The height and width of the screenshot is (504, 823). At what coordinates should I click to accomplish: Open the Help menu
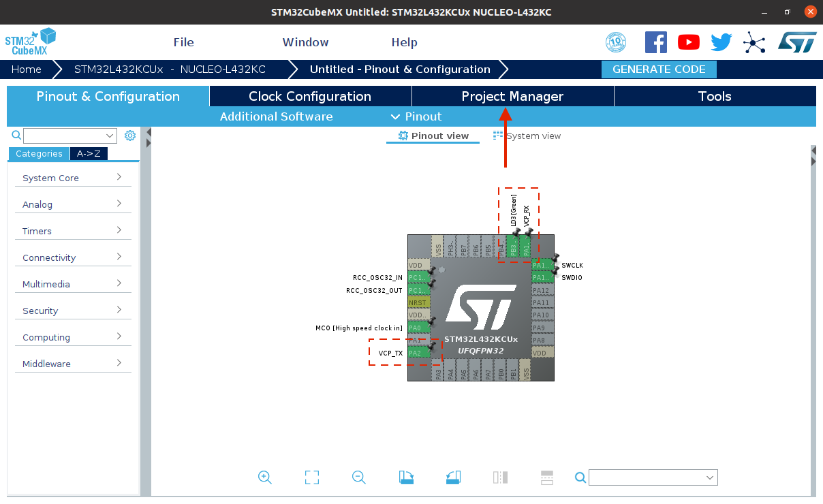pos(404,42)
